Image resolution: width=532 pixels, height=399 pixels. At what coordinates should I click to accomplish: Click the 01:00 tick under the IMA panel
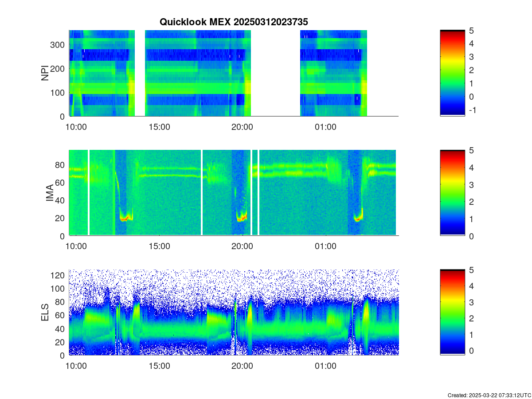pyautogui.click(x=325, y=247)
